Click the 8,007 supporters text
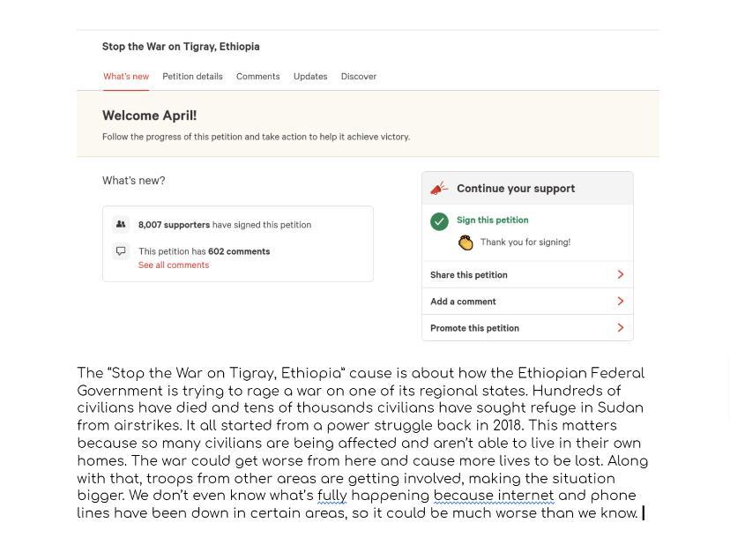Viewport: 730px width, 560px height. coord(174,225)
